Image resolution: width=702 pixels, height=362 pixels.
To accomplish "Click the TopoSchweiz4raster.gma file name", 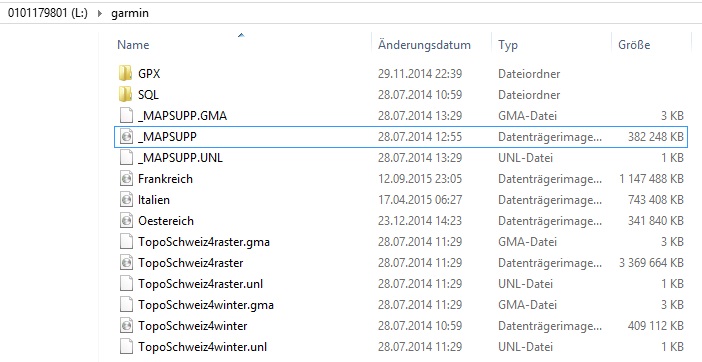I will coord(204,242).
